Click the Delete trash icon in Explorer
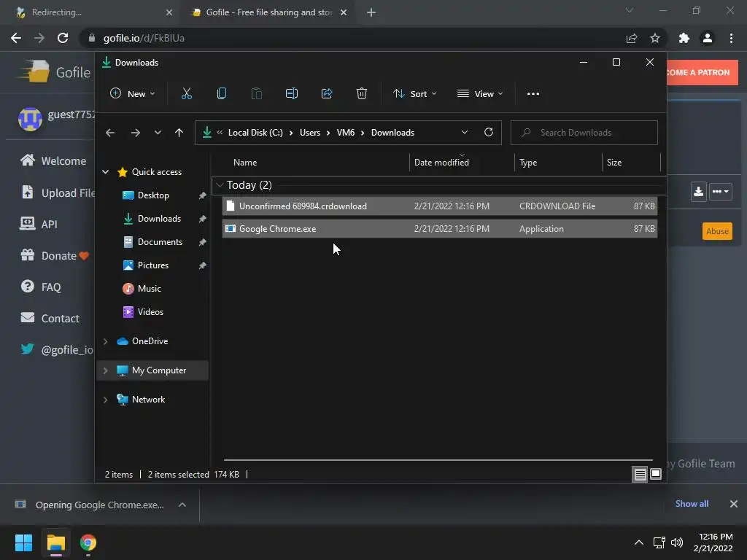The height and width of the screenshot is (560, 747). (x=362, y=94)
